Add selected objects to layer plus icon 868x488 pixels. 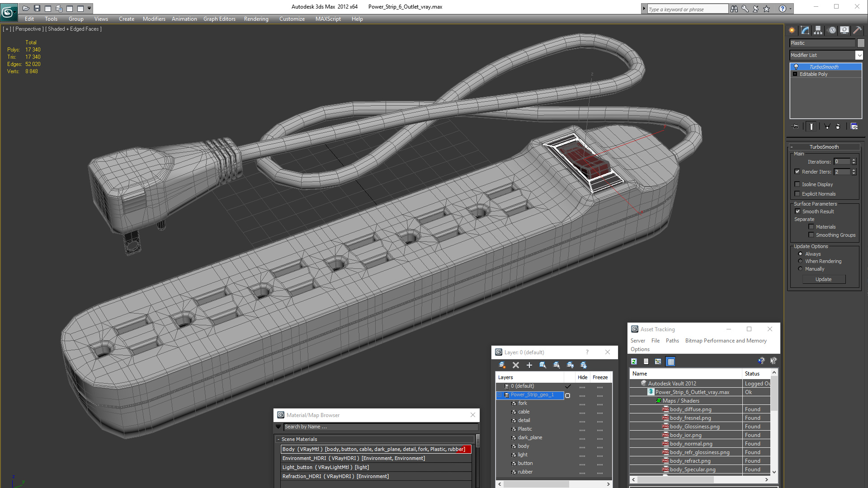pos(529,365)
